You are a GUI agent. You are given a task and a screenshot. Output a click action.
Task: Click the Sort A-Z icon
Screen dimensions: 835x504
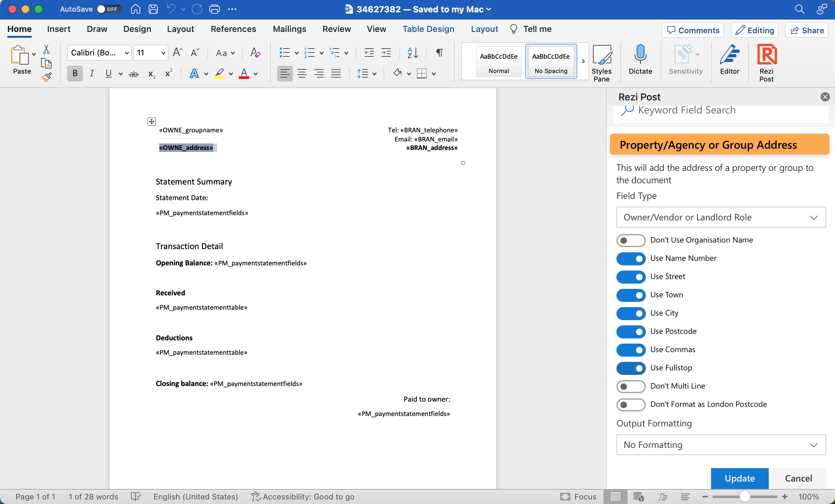click(x=412, y=52)
